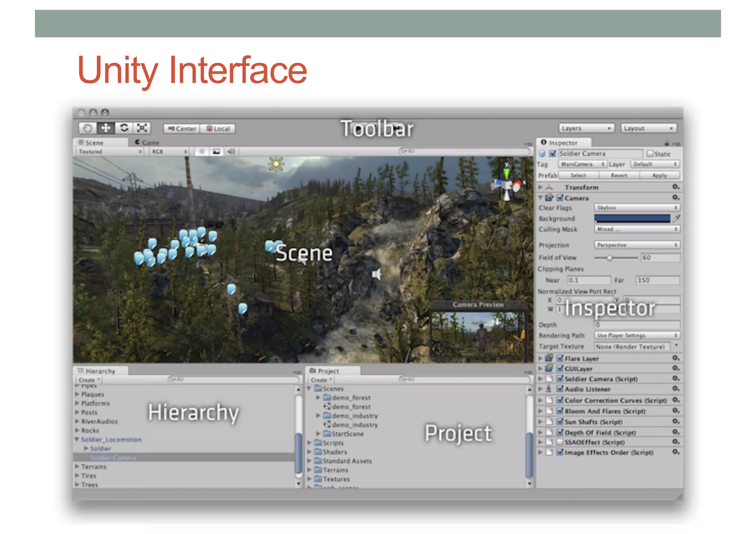Open Project Create menu button
This screenshot has height=534, width=756.
(x=321, y=380)
